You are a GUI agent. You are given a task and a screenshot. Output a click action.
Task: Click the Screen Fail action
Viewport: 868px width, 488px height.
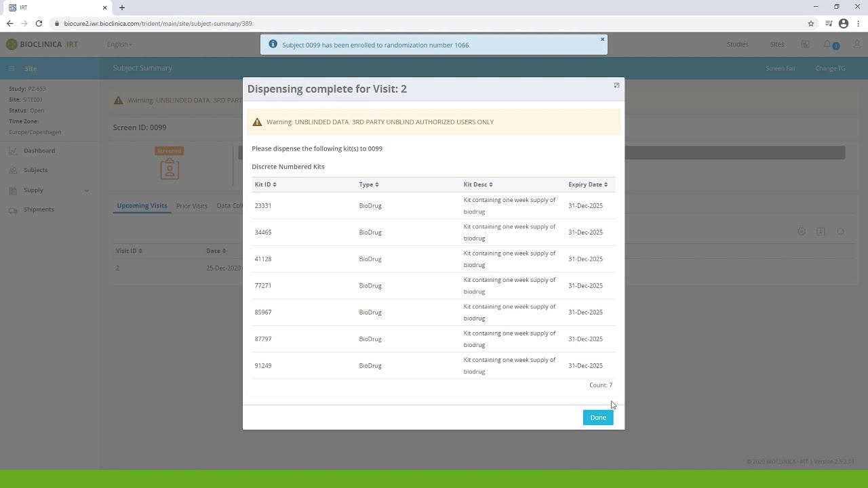pos(781,68)
